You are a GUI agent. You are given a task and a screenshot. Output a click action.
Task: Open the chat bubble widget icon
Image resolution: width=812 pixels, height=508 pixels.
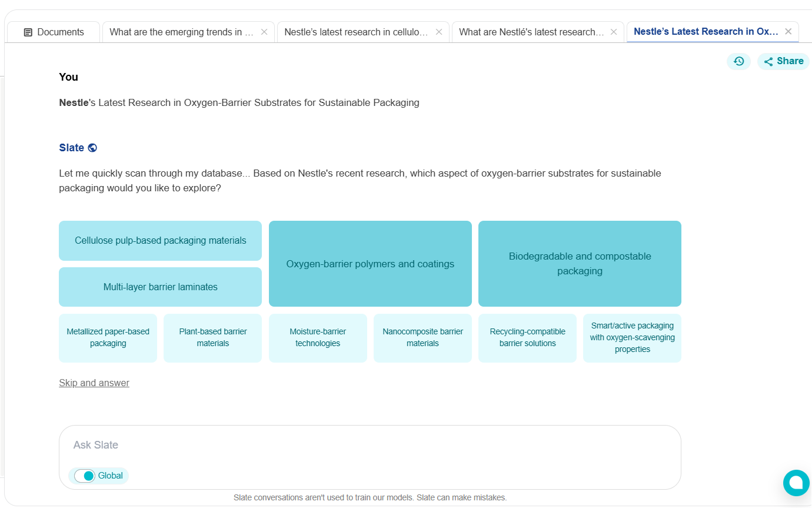pyautogui.click(x=796, y=483)
